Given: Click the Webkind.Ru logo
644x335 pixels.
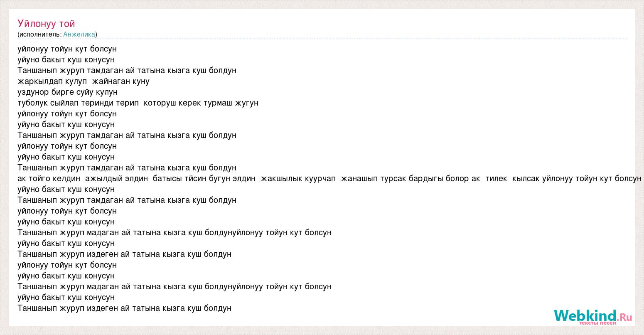Looking at the screenshot, I should 585,316.
